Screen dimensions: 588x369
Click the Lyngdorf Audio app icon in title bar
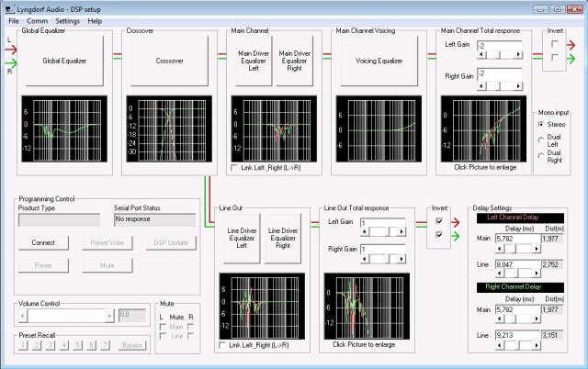point(8,6)
